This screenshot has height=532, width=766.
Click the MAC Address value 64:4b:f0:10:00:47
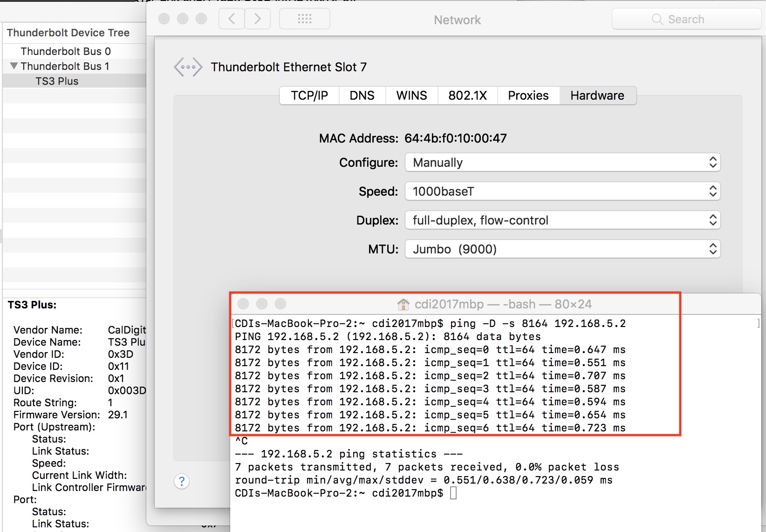click(x=456, y=138)
